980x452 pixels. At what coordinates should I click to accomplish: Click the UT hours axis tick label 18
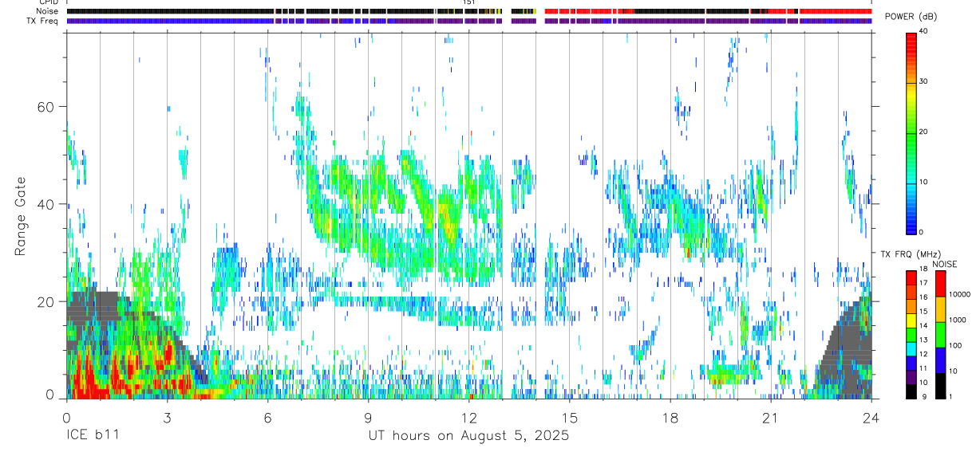[x=670, y=417]
